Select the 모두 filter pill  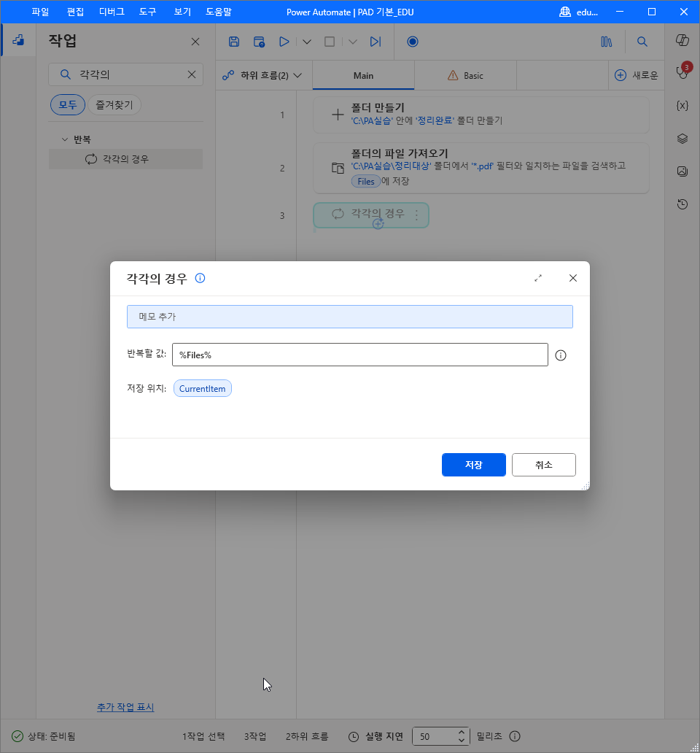click(x=68, y=104)
